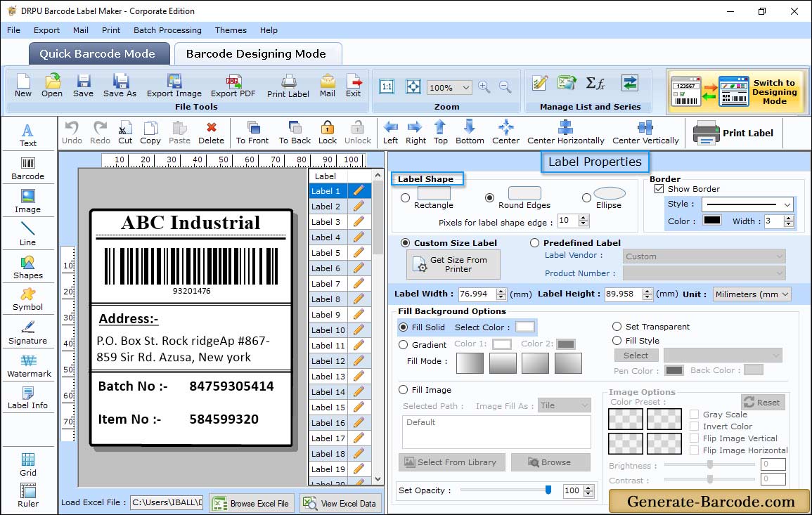
Task: Toggle the Grid display
Action: click(27, 464)
